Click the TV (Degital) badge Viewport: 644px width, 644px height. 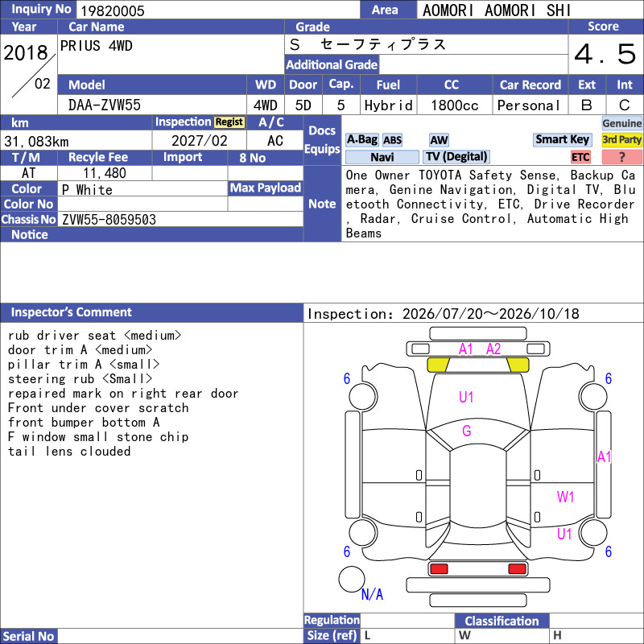click(456, 156)
